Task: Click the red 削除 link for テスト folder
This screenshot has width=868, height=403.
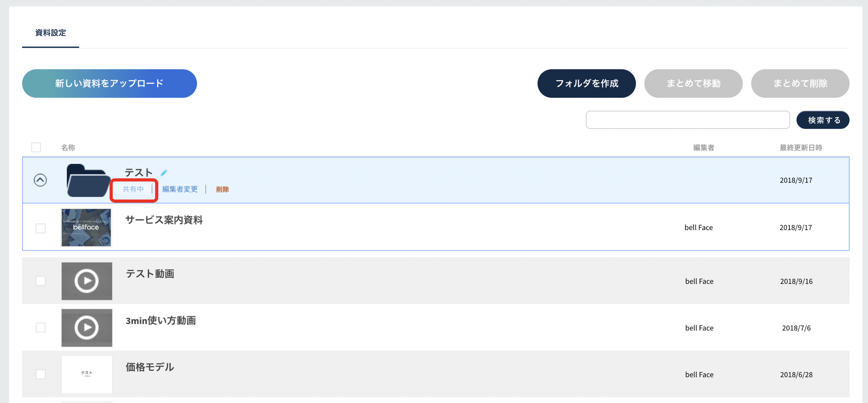Action: 222,189
